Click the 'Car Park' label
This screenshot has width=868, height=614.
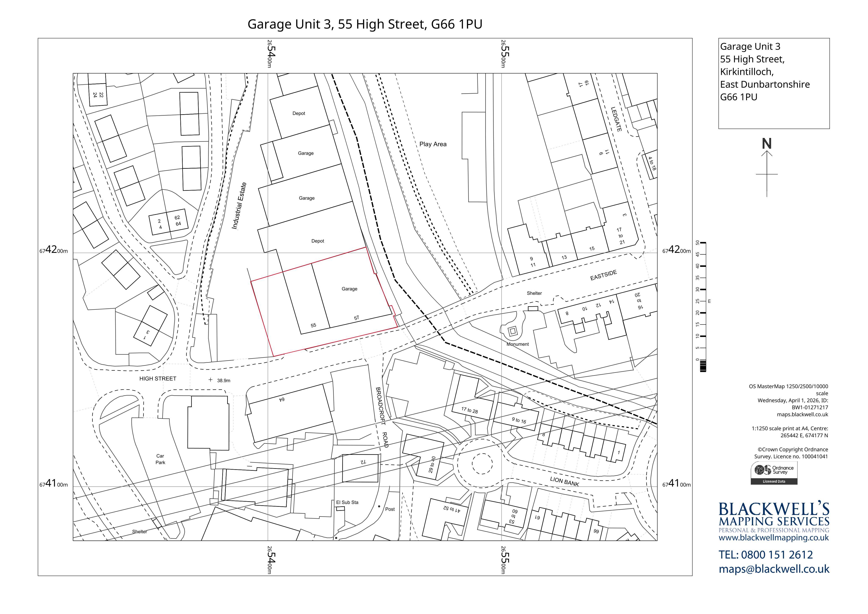pos(160,459)
